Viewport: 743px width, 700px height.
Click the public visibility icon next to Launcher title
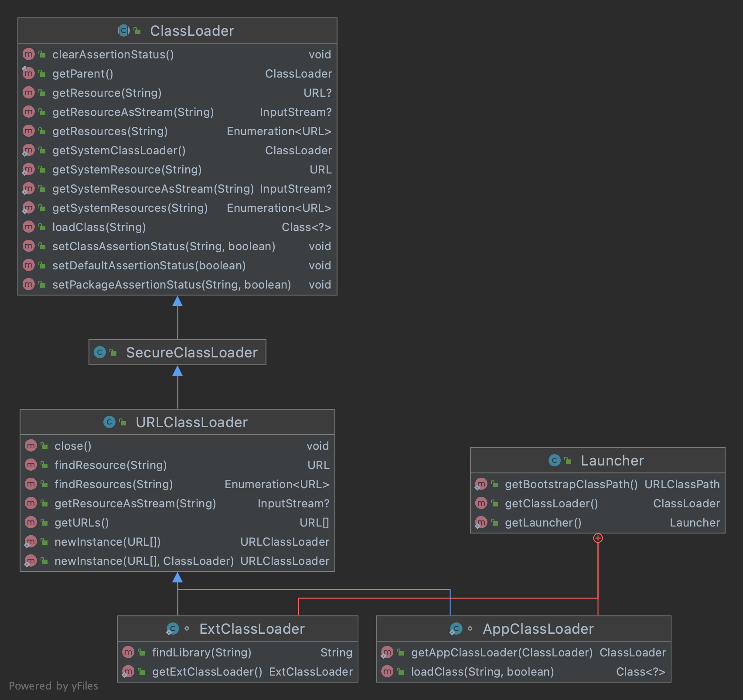pos(568,460)
